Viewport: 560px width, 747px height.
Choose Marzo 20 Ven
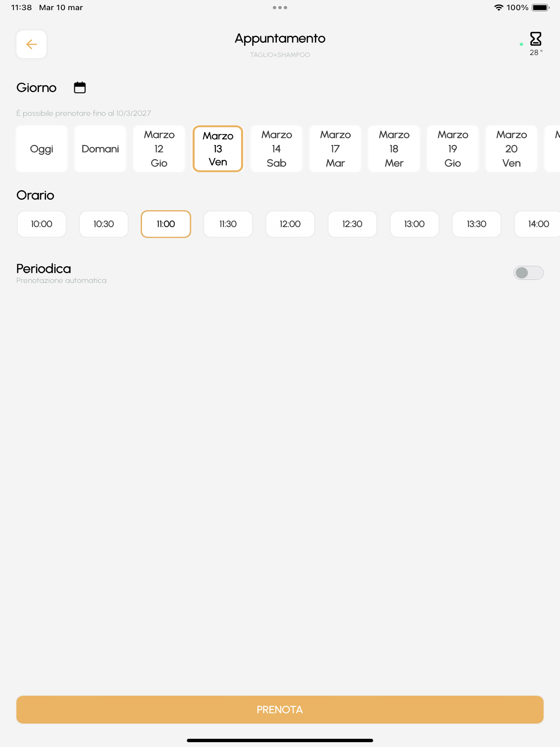point(512,149)
